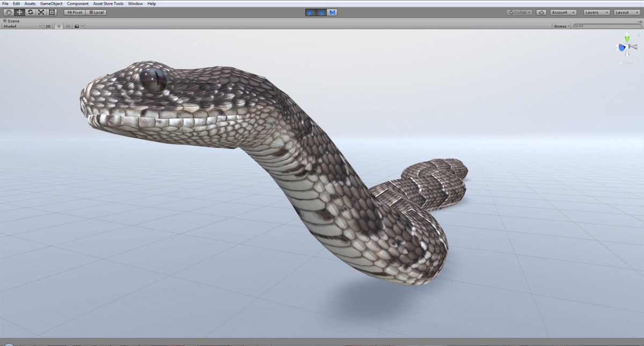Open the Gizmos dropdown

pos(560,25)
